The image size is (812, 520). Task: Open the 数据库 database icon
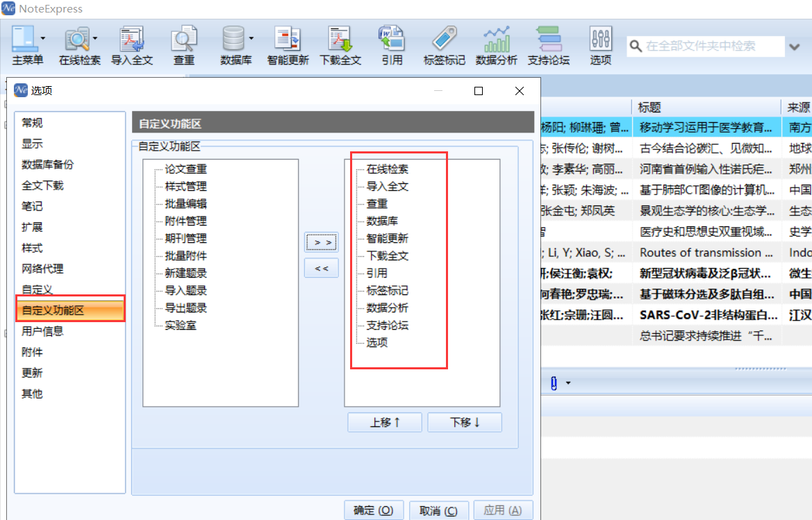coord(233,40)
